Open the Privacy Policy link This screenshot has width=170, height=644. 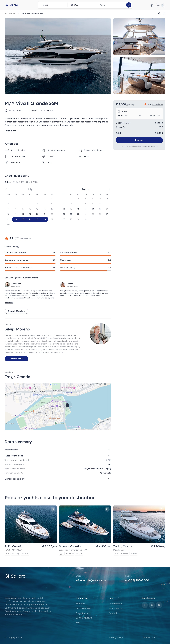click(x=116, y=637)
